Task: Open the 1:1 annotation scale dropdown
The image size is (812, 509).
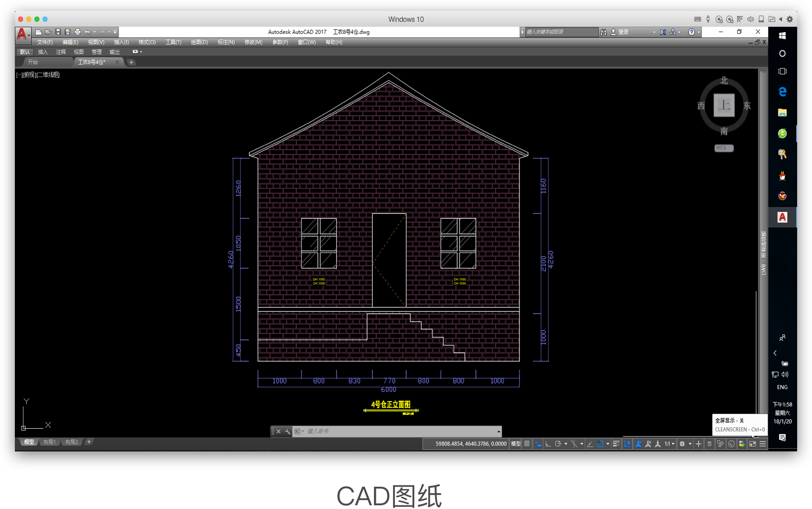Action: pyautogui.click(x=669, y=444)
